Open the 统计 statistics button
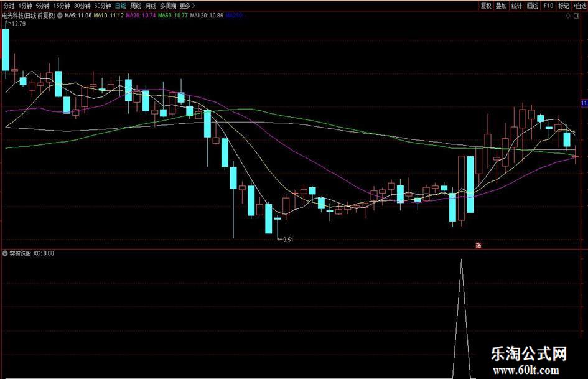 pos(516,6)
